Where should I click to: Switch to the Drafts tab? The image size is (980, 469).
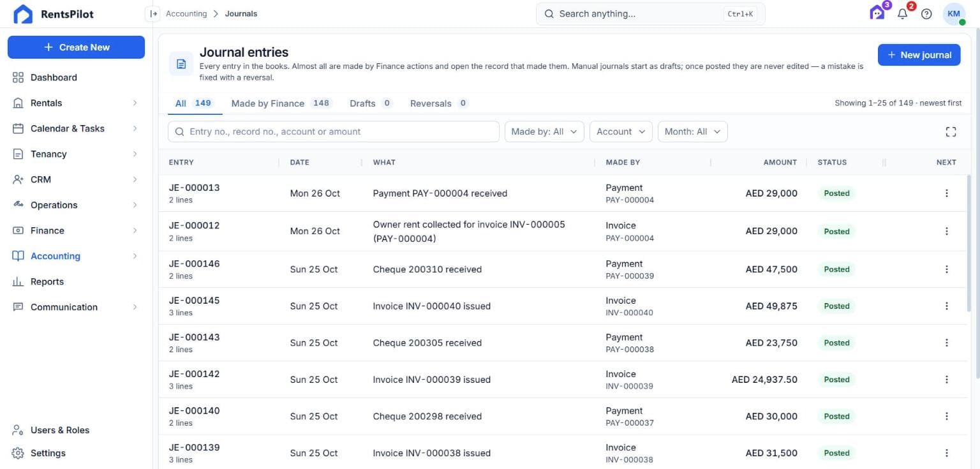[371, 103]
